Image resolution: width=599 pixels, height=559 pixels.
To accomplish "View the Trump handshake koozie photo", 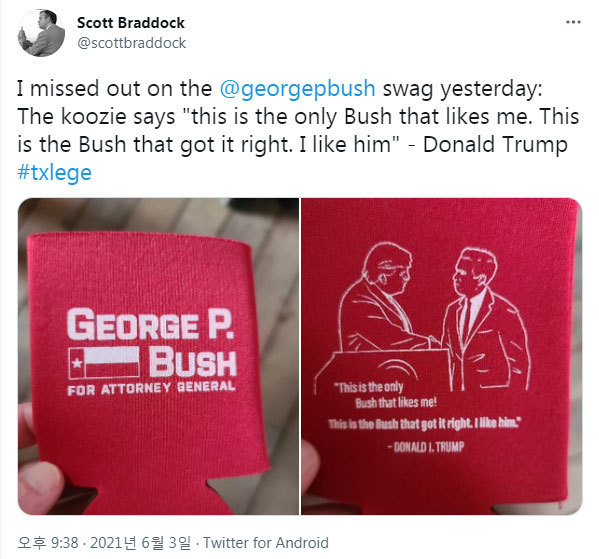I will [x=442, y=356].
